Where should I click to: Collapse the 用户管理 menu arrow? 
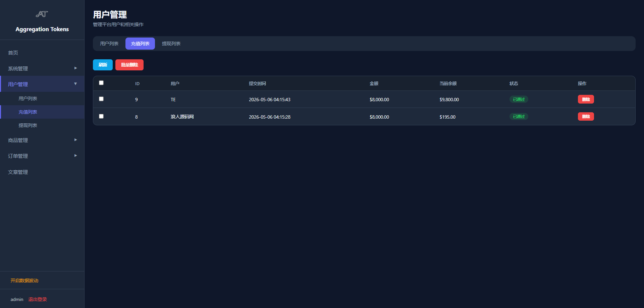[75, 84]
